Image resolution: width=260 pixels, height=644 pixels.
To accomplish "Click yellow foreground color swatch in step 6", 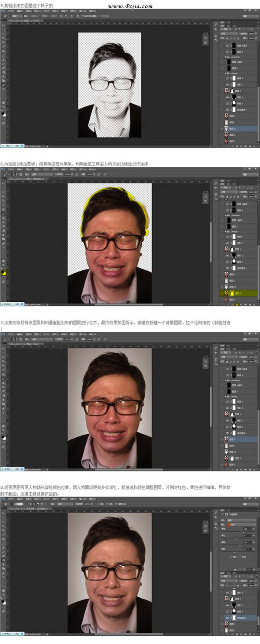I will point(3,272).
